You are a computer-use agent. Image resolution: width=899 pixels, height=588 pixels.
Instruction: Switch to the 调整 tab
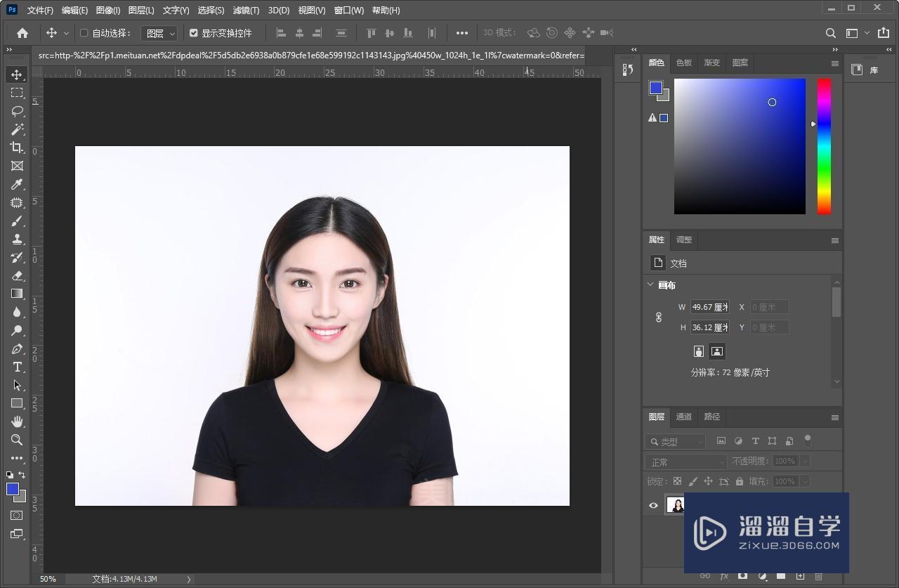(684, 240)
